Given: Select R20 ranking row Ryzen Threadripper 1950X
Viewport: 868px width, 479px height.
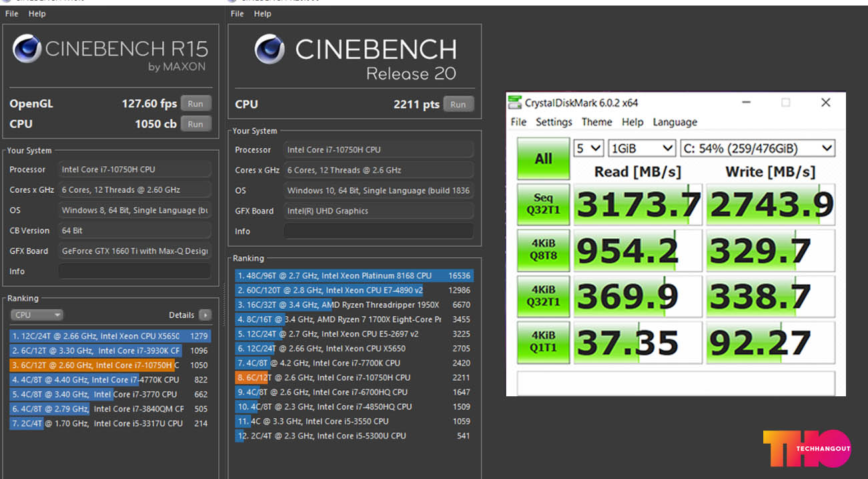Looking at the screenshot, I should pyautogui.click(x=354, y=305).
